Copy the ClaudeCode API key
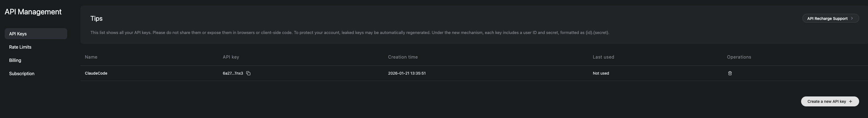Image resolution: width=868 pixels, height=118 pixels. pyautogui.click(x=248, y=73)
